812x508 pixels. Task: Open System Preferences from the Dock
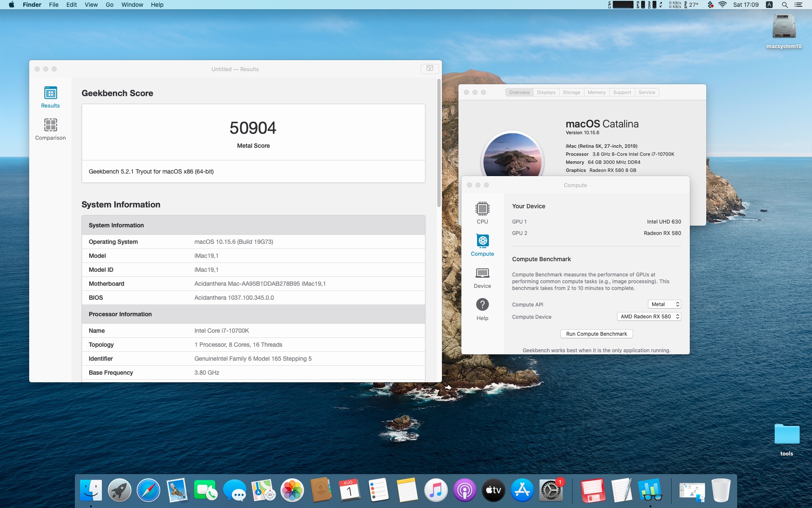pyautogui.click(x=550, y=491)
